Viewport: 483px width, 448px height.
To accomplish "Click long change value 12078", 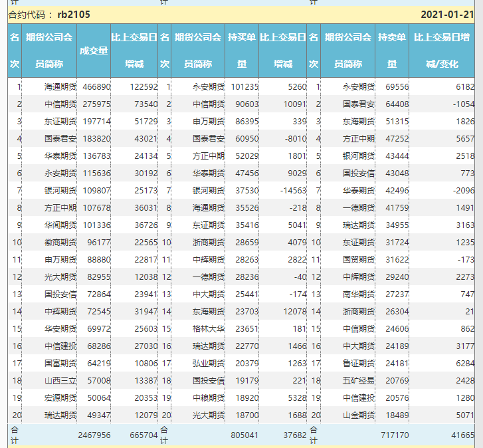I will pyautogui.click(x=295, y=312).
